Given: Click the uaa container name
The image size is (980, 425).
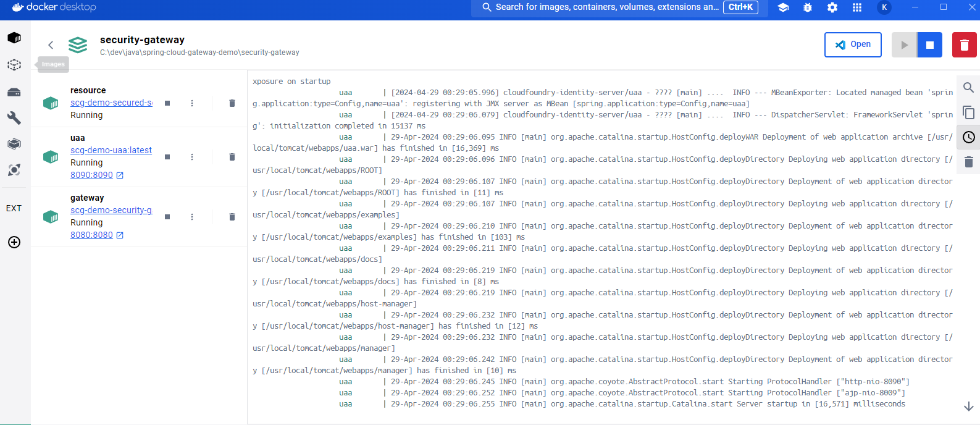Looking at the screenshot, I should point(78,138).
